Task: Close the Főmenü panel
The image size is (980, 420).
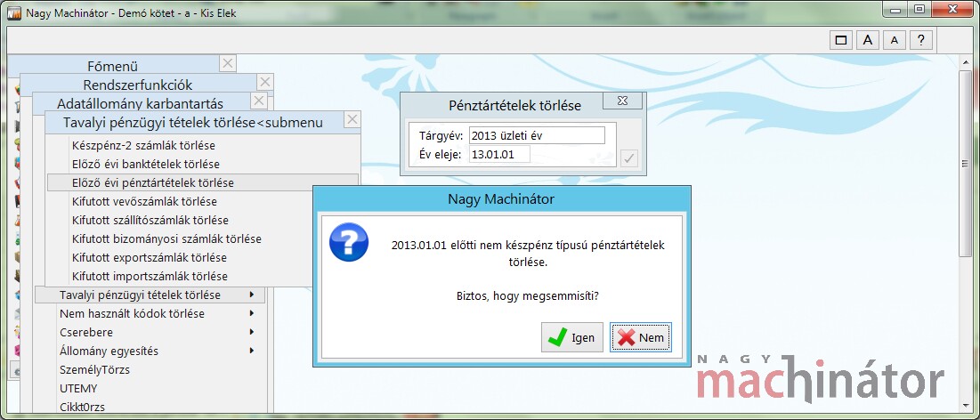Action: [228, 63]
